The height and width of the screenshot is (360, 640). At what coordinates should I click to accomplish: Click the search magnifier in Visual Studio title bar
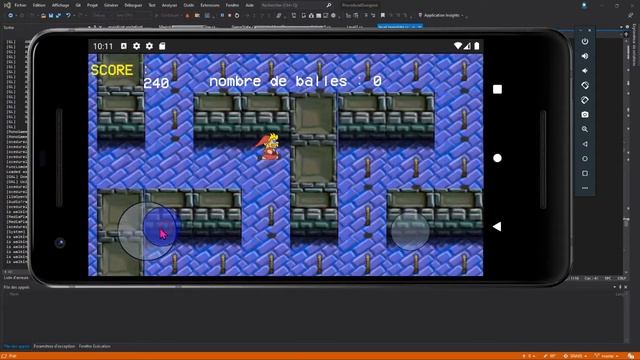click(x=329, y=5)
